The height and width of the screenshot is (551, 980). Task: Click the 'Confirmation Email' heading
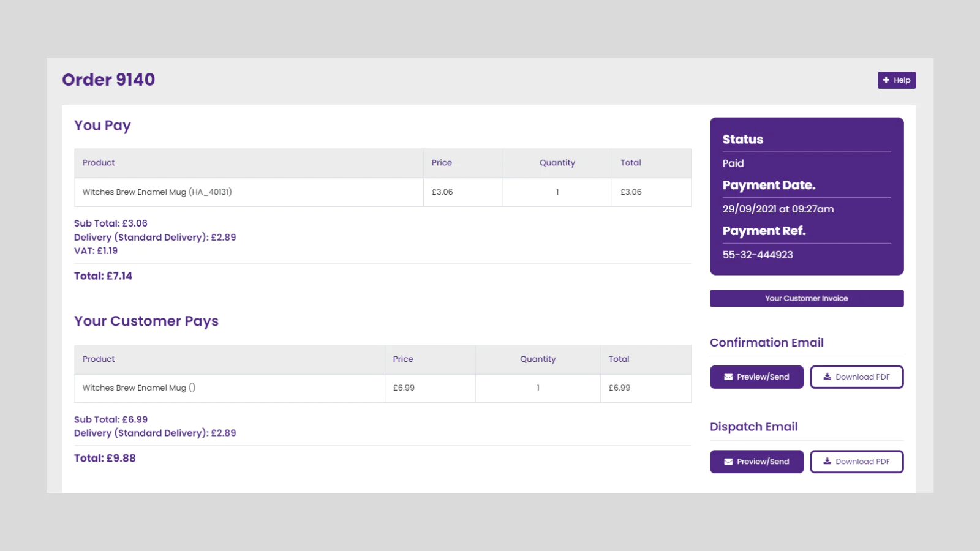[x=767, y=343]
